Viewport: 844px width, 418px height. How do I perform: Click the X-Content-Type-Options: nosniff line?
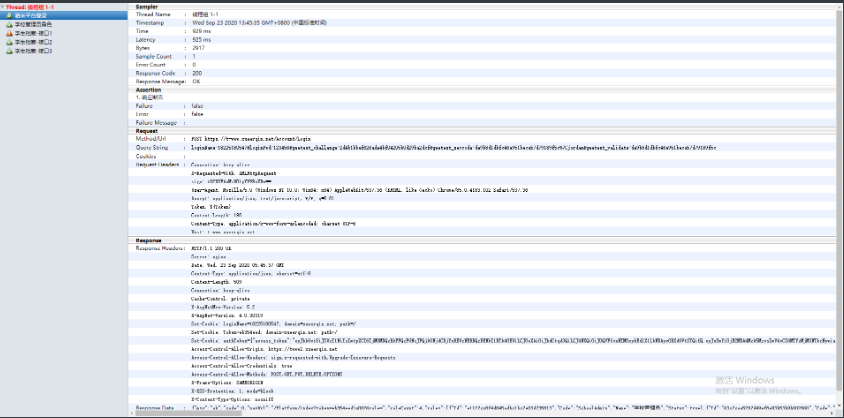tap(233, 399)
